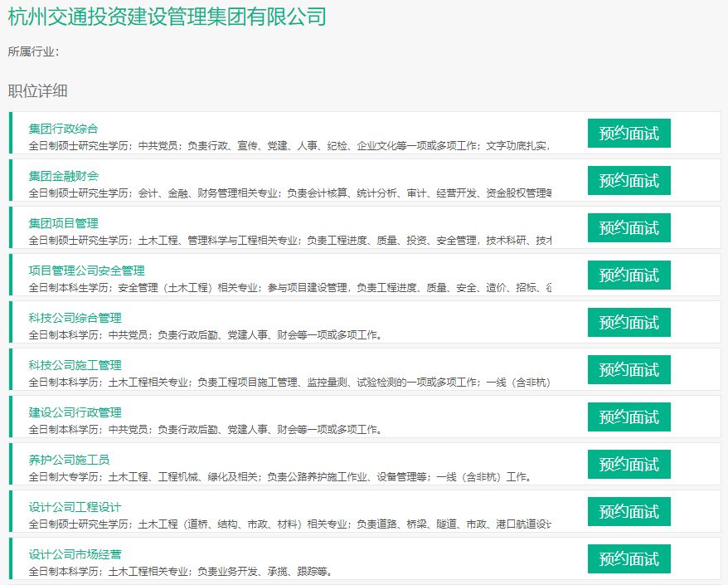The width and height of the screenshot is (728, 585).
Task: Click 预约面试 for 设计公司工程设计
Action: coord(629,512)
